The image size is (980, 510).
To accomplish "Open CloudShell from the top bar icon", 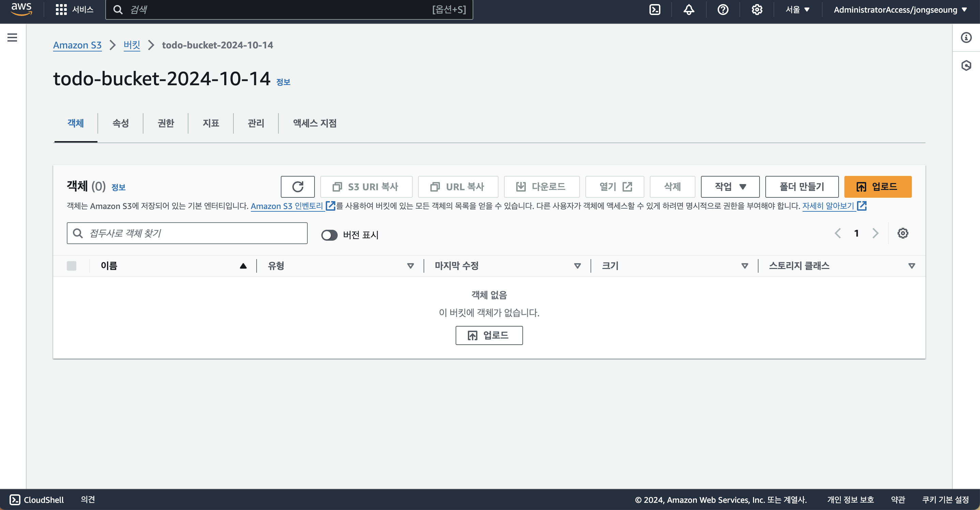I will (655, 10).
